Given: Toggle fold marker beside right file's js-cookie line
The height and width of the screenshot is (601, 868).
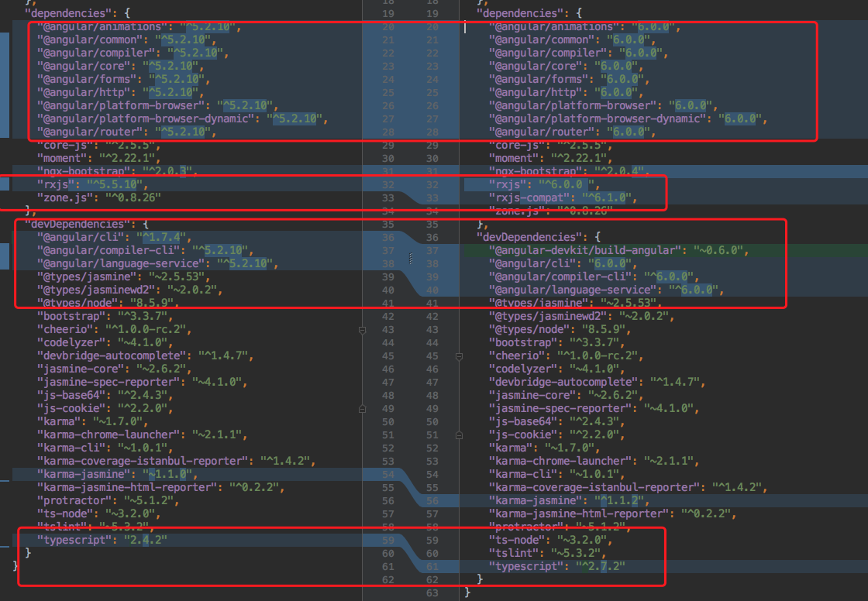Looking at the screenshot, I should (459, 435).
